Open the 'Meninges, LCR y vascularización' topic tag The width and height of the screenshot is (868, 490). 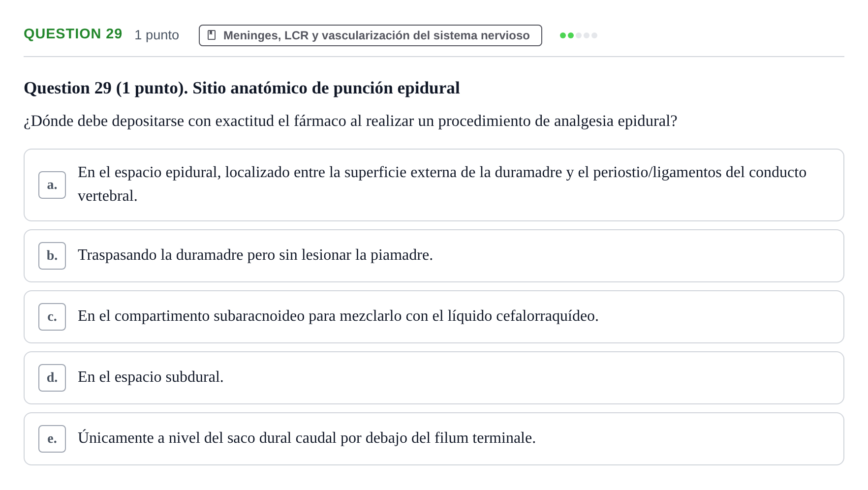[x=371, y=35]
